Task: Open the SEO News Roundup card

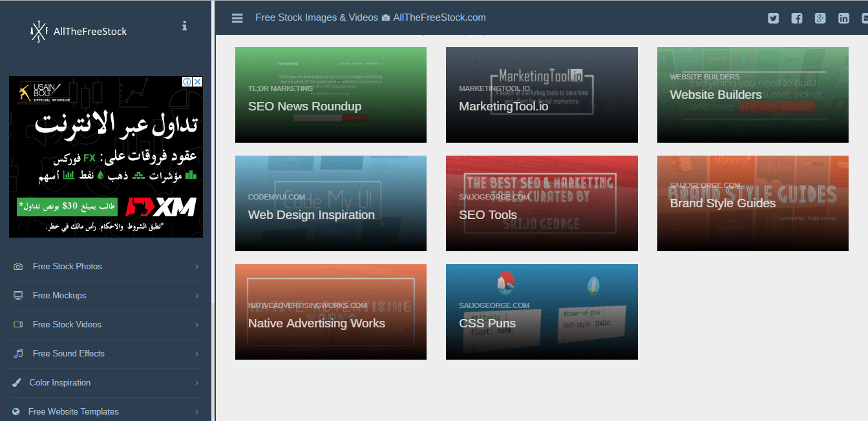Action: tap(331, 95)
